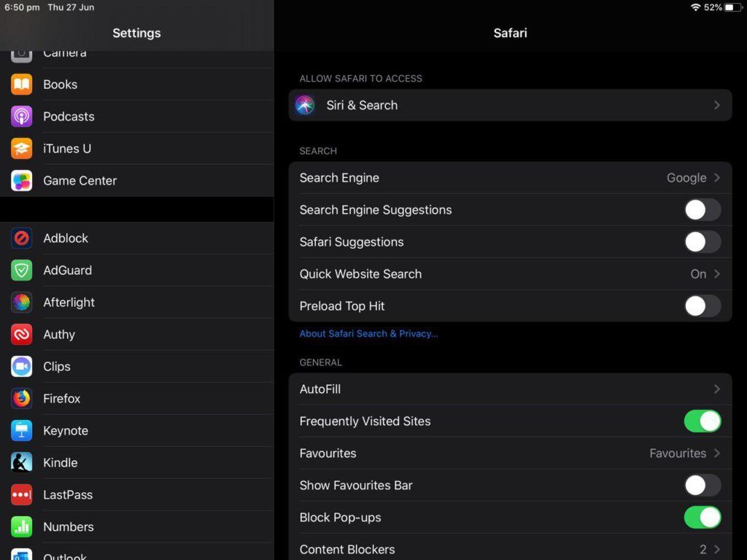
Task: Open Adblock icon in settings list
Action: click(22, 238)
